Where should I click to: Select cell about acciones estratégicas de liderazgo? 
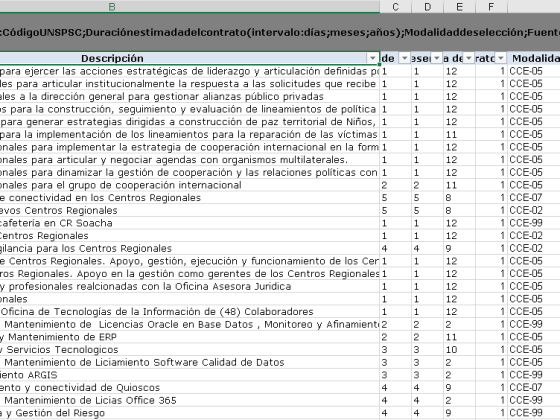[190, 71]
